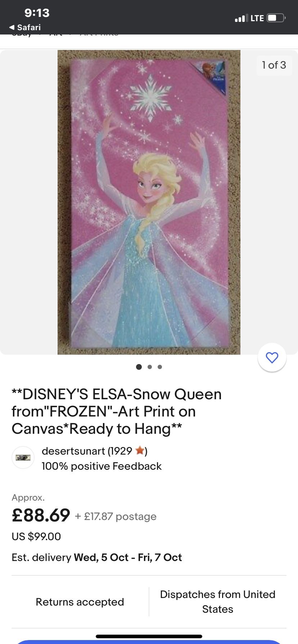The height and width of the screenshot is (644, 298).
Task: Open the Elsa canvas product photo
Action: (149, 202)
